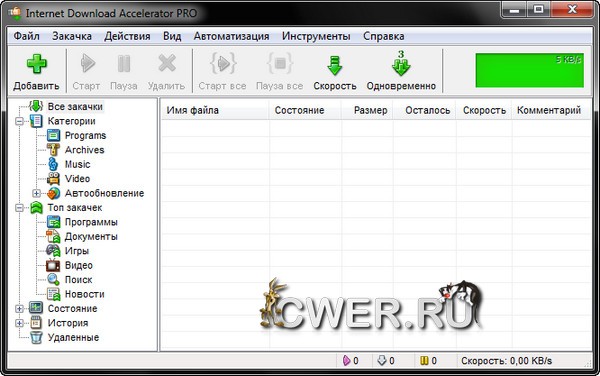Click the pink active downloads status icon

coord(346,360)
